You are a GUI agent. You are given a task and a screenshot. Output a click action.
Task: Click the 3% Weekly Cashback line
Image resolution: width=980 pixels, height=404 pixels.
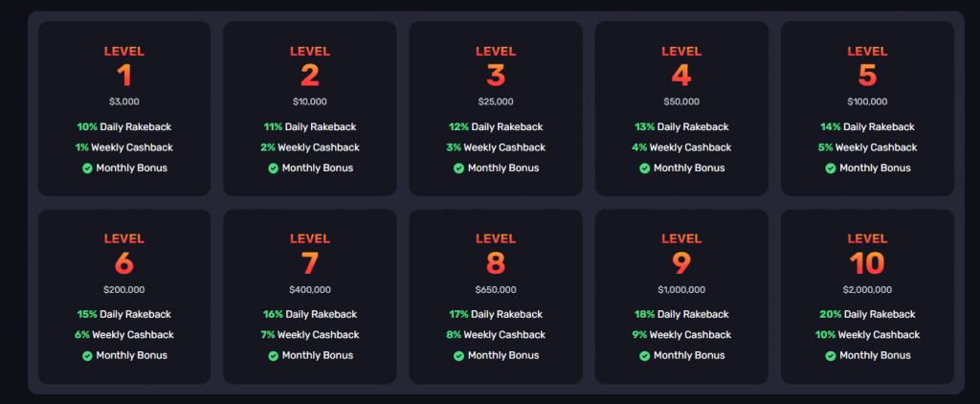coord(496,147)
